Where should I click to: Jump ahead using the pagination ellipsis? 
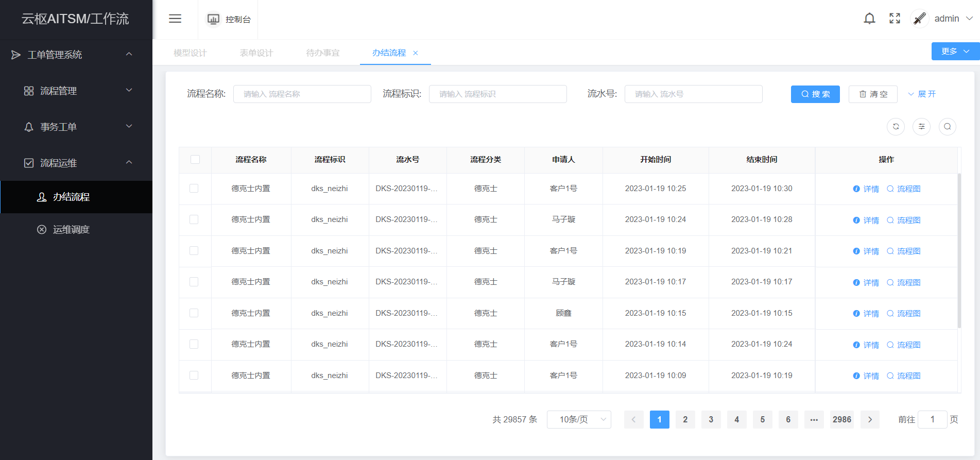[x=814, y=419]
